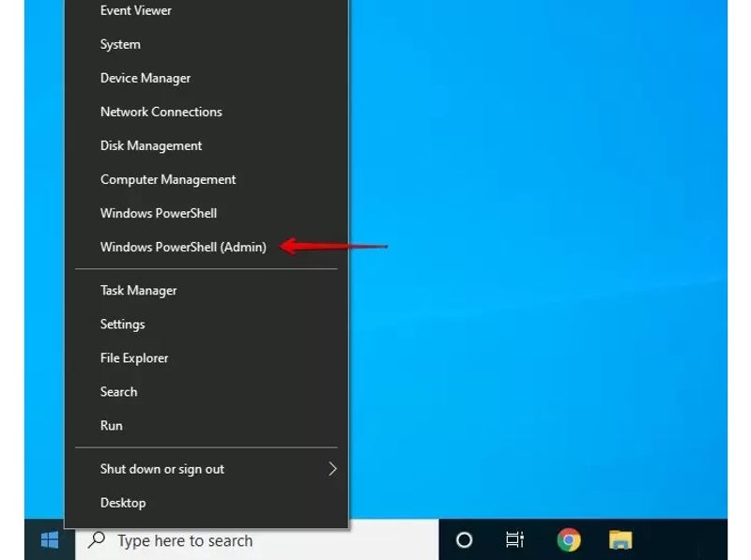The height and width of the screenshot is (560, 751).
Task: Open the Start menu
Action: tap(48, 540)
